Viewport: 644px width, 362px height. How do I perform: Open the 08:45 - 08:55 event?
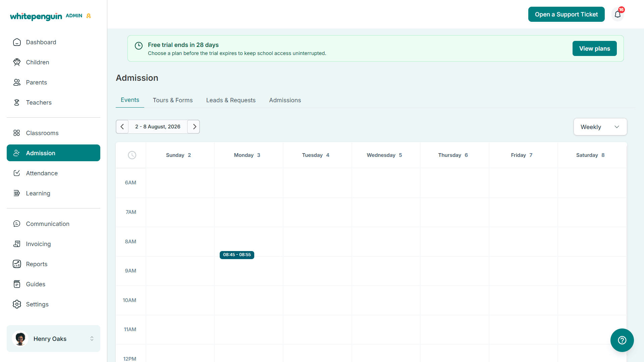tap(237, 255)
